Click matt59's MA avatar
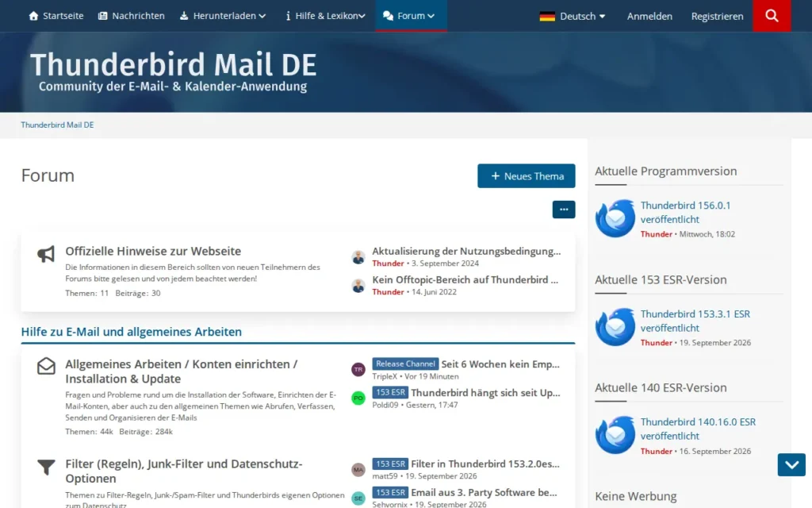The height and width of the screenshot is (508, 812). 358,469
